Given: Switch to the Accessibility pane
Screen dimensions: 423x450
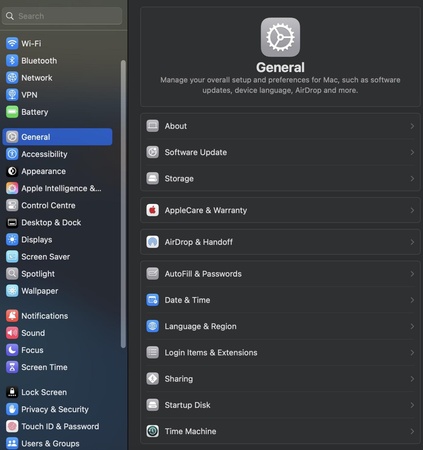Looking at the screenshot, I should click(x=57, y=154).
